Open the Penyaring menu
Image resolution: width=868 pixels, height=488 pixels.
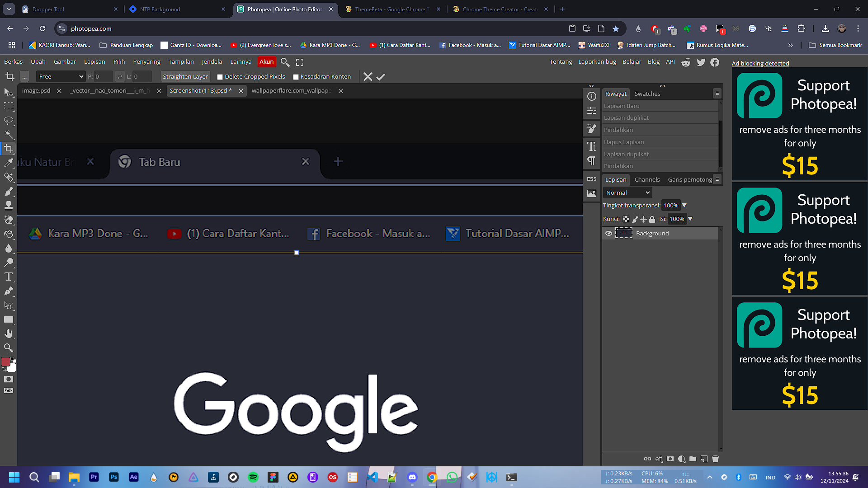tap(146, 62)
